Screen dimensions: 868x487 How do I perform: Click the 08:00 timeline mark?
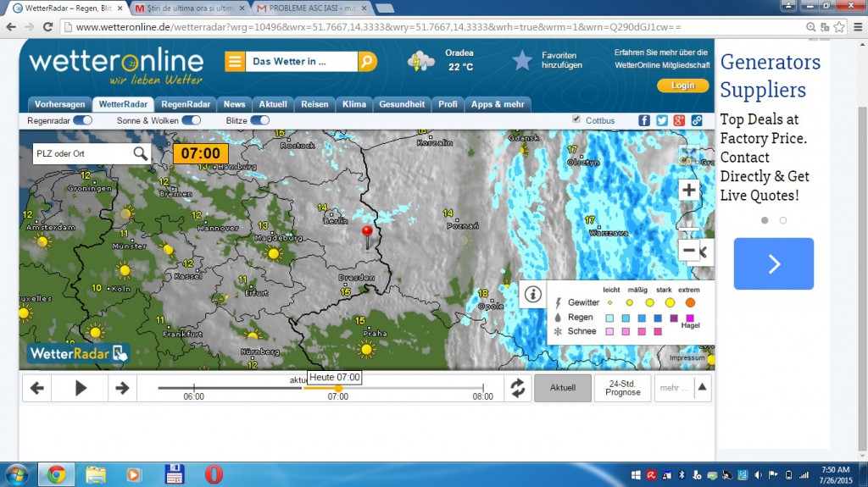click(482, 396)
